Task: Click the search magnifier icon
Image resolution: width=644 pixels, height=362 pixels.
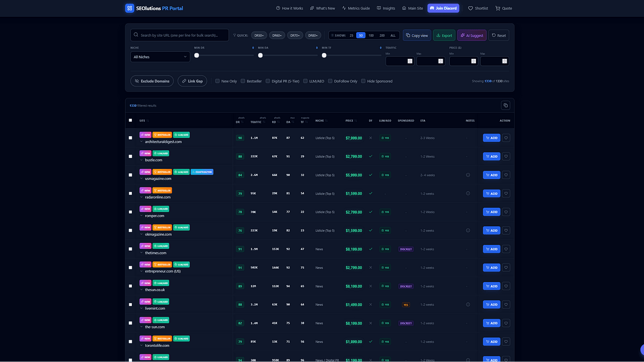Action: tap(136, 35)
